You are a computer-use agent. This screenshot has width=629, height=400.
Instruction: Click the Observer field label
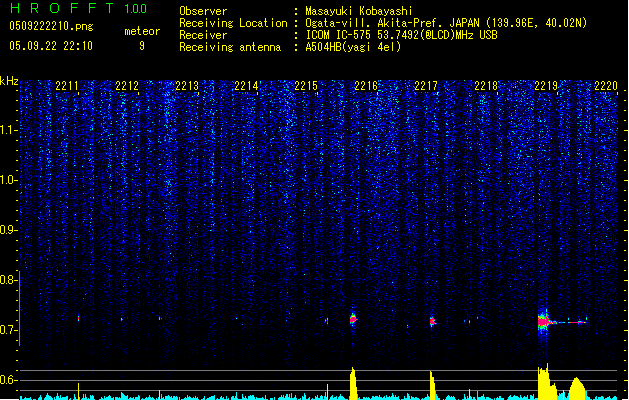tap(203, 11)
